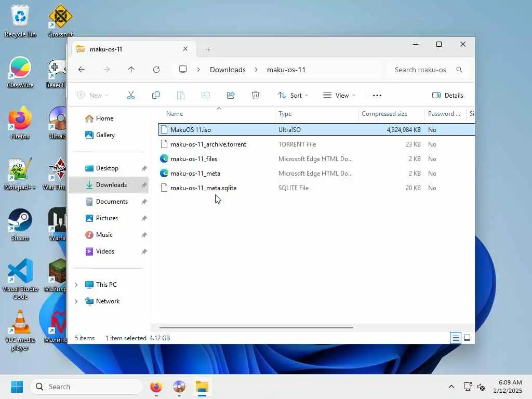Open the See more three-dots menu

pos(377,96)
